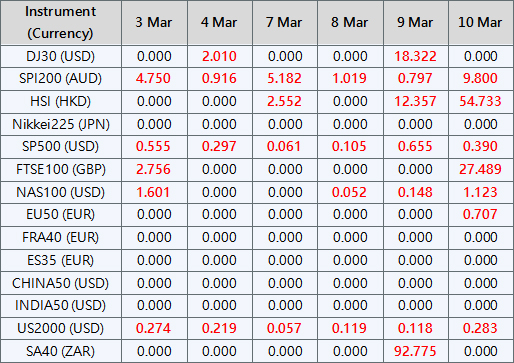Select the HSI 10 Mar value 54.733
514x363 pixels.
(x=480, y=101)
